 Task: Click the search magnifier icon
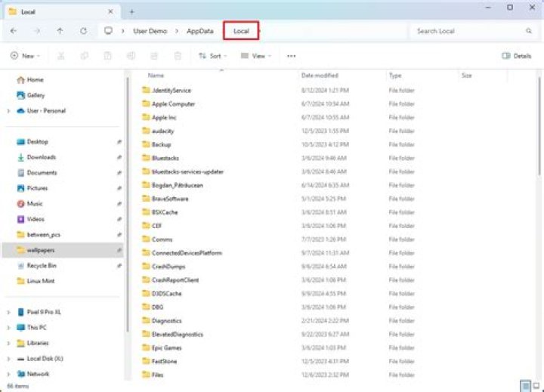tap(529, 31)
